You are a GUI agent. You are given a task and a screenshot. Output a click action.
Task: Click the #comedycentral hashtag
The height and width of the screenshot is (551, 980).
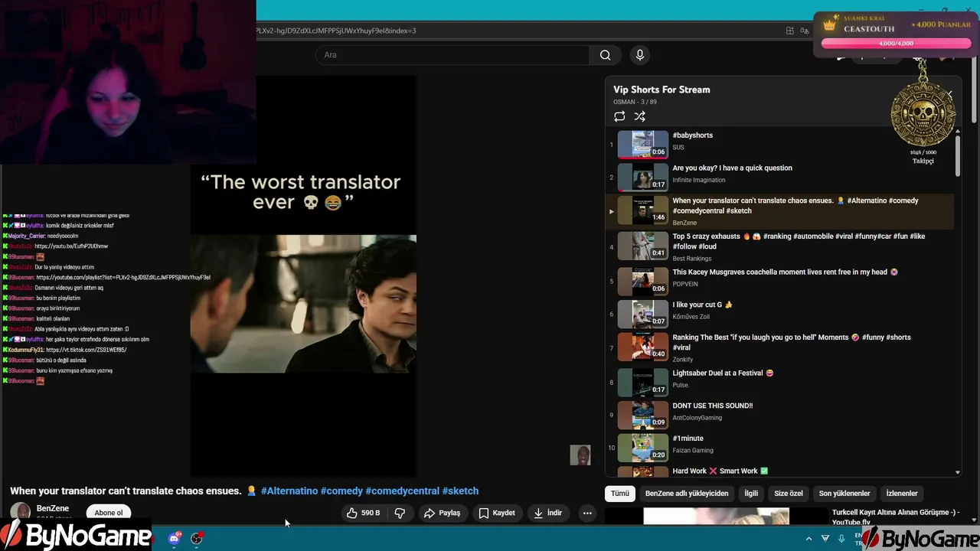(x=402, y=491)
